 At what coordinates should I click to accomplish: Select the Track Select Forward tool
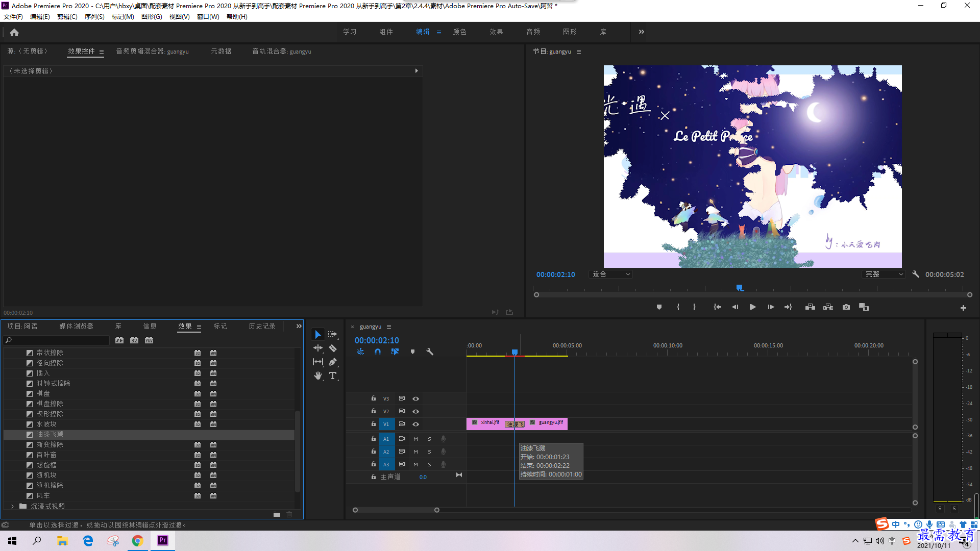click(x=333, y=334)
